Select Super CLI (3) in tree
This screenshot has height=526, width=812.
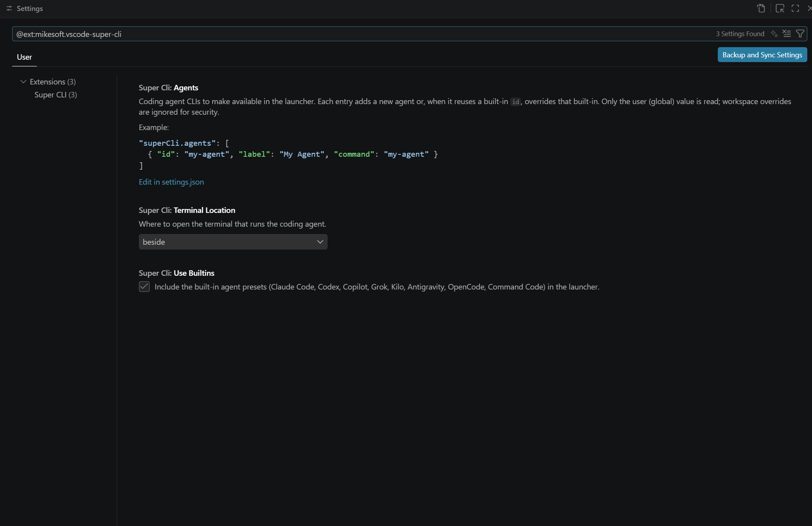(55, 95)
